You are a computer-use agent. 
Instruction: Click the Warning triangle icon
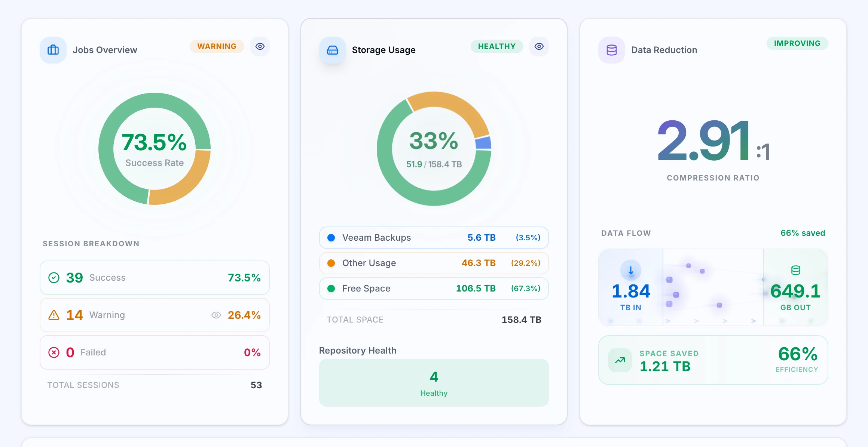coord(54,315)
